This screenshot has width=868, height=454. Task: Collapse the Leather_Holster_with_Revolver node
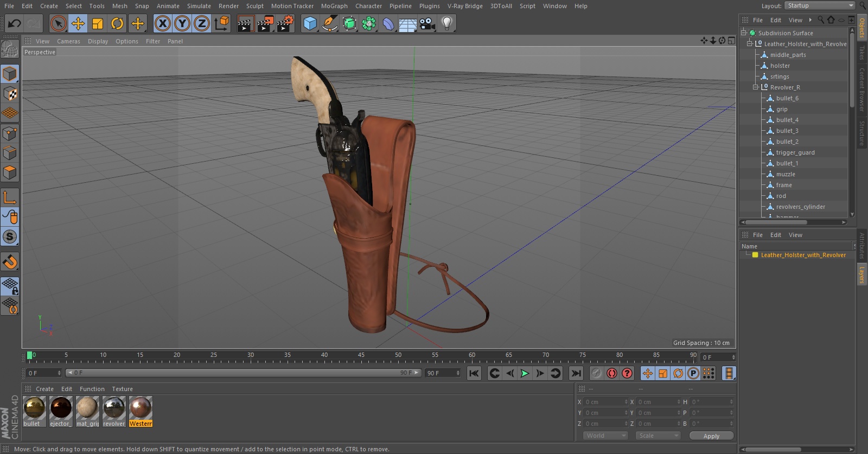coord(750,44)
